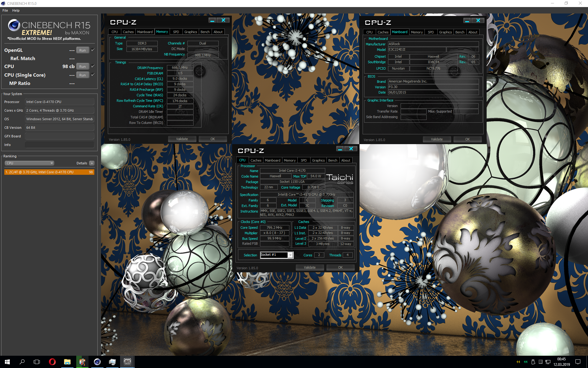Run the OpenGL benchmark
The image size is (588, 368).
click(x=83, y=50)
